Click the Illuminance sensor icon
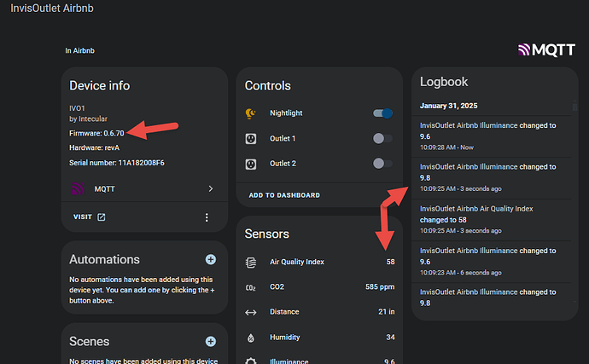 [x=251, y=361]
